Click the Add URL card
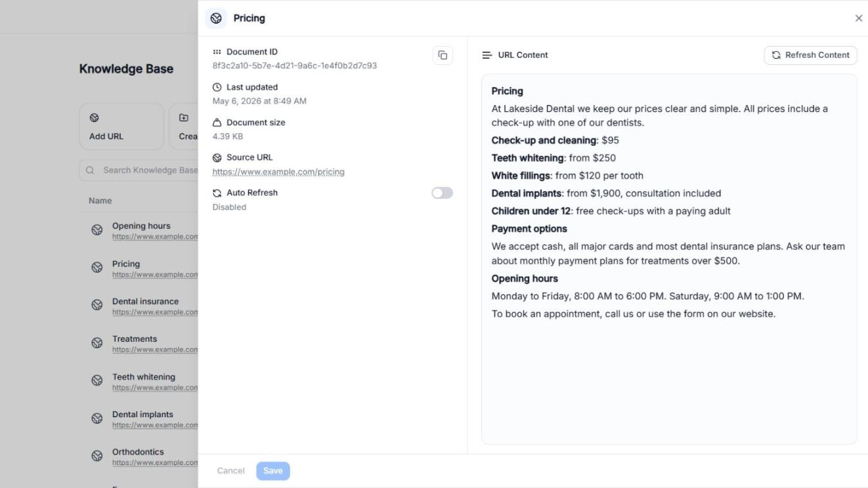This screenshot has width=868, height=488. click(121, 126)
